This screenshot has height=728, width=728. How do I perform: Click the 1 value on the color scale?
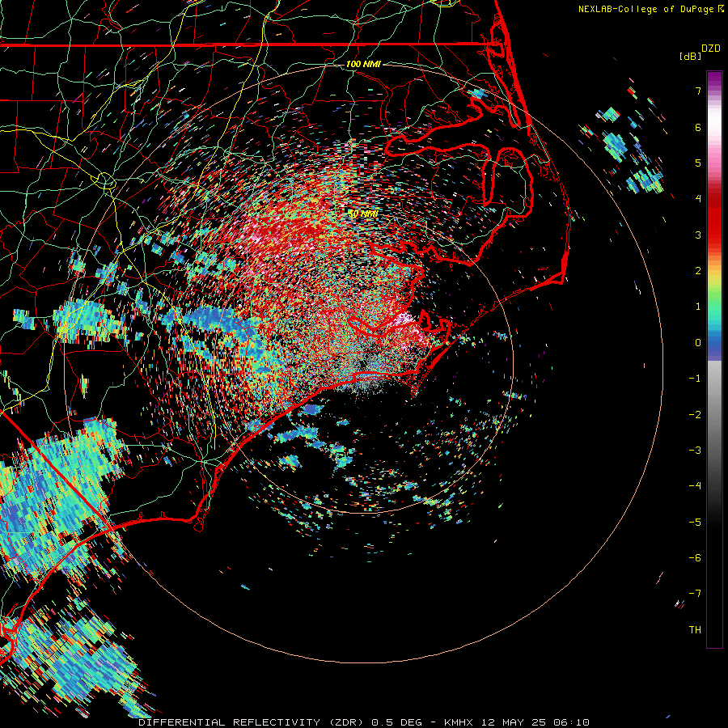(698, 307)
